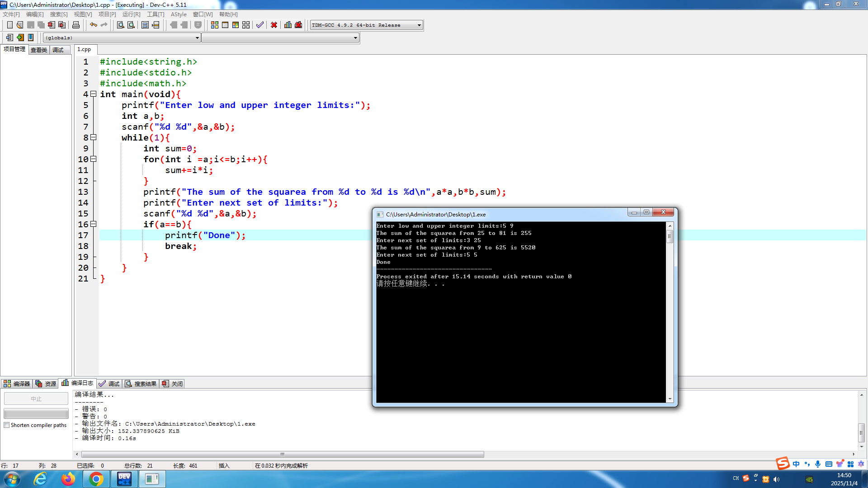Screen dimensions: 868x488
Task: Click the New file toolbar icon
Action: coord(9,25)
